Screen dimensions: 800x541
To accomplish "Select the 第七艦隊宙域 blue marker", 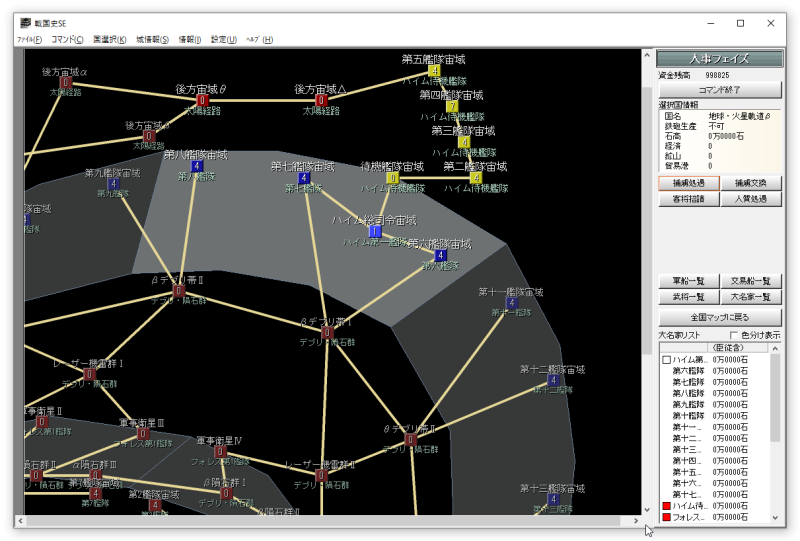I will [x=304, y=178].
